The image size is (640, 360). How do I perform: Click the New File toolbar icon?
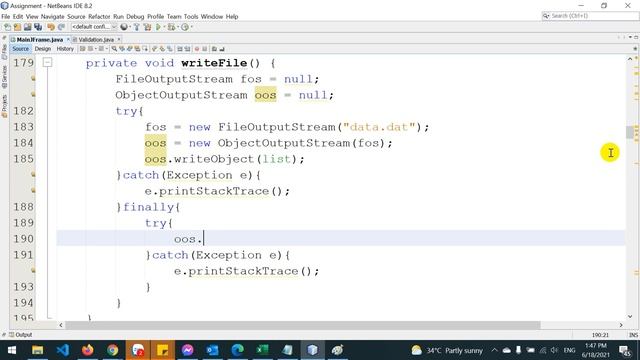click(7, 27)
